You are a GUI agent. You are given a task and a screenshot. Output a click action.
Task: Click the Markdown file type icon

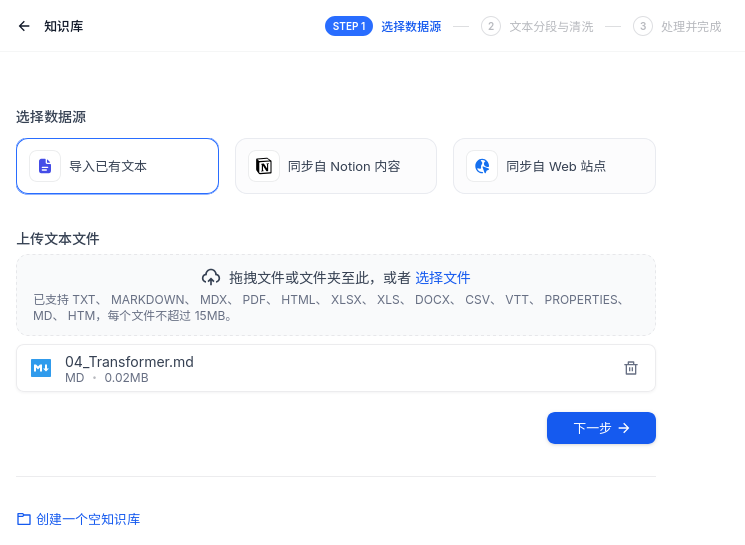click(x=41, y=368)
